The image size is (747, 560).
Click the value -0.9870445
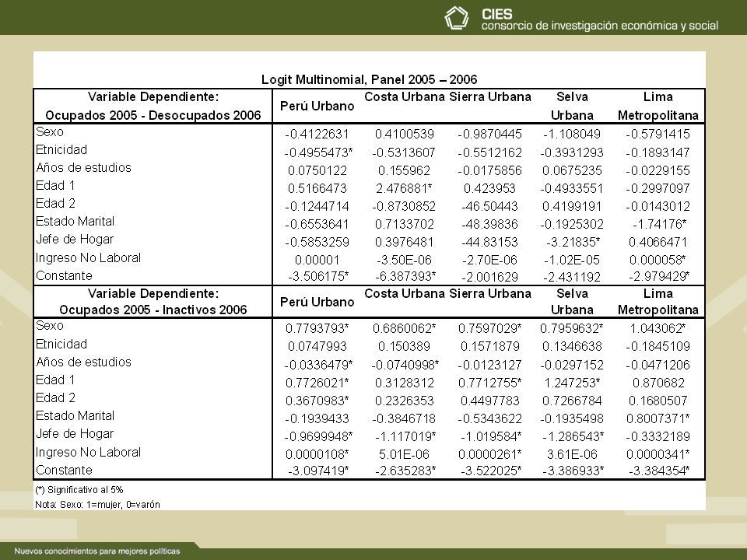coord(489,135)
